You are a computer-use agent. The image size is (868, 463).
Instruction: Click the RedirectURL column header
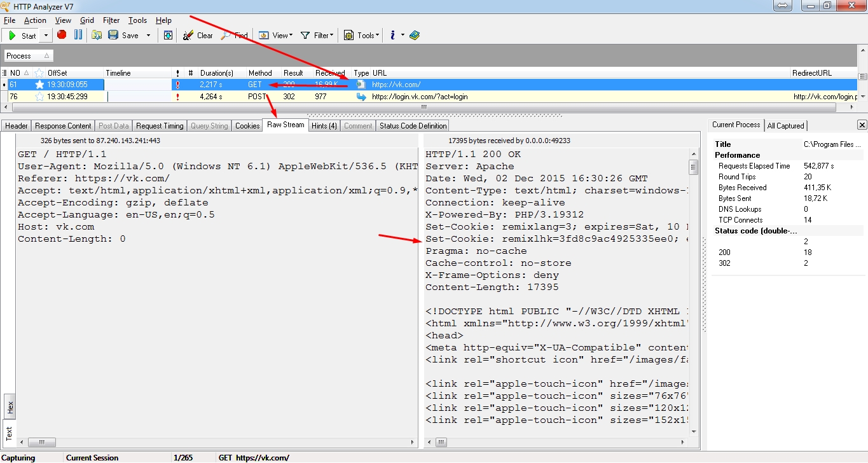824,73
